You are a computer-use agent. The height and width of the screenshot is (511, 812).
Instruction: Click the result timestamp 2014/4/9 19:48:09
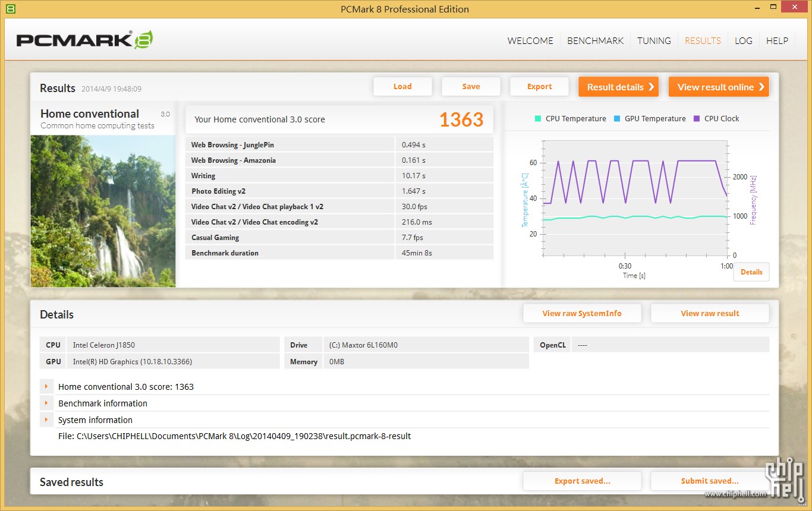(x=111, y=89)
